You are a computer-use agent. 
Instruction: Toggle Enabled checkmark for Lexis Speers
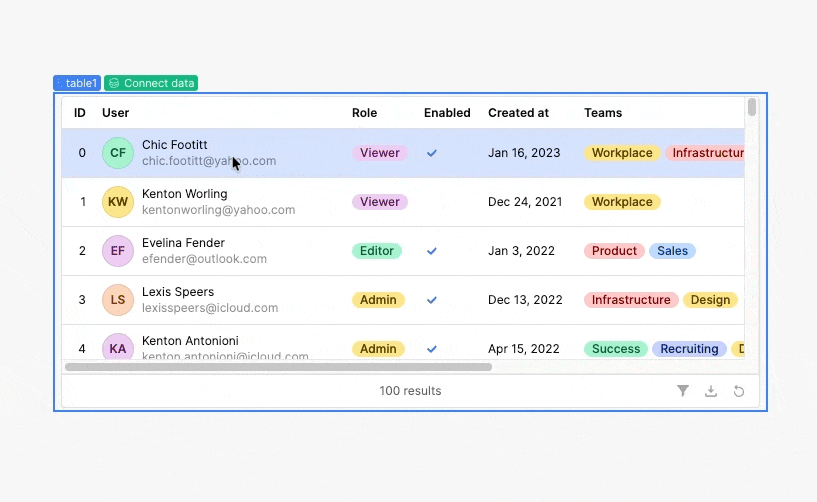click(432, 300)
